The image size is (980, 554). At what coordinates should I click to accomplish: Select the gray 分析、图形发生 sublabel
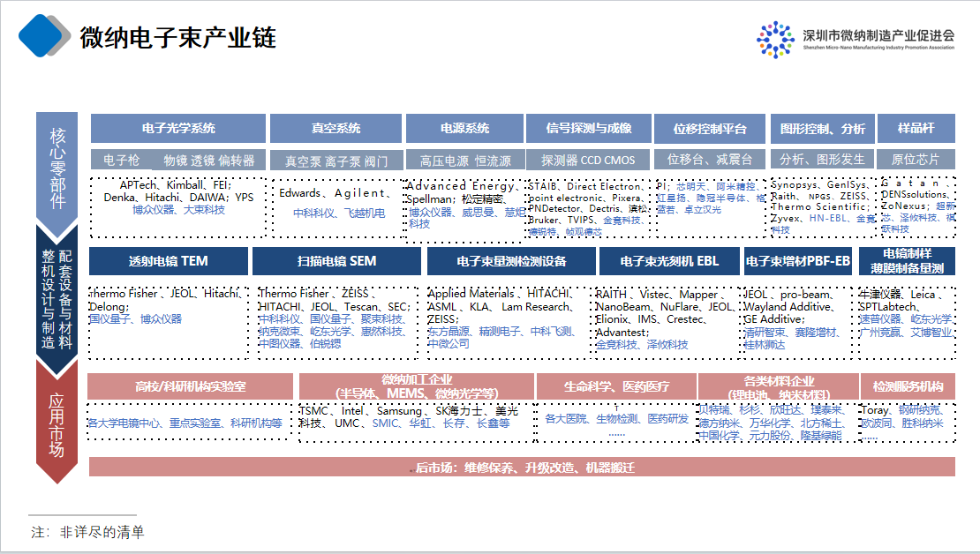822,160
